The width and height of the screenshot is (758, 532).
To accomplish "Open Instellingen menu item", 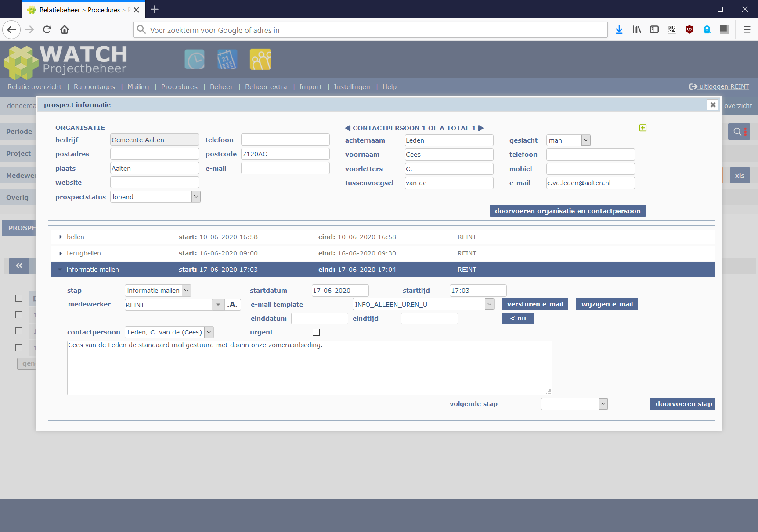I will [352, 87].
